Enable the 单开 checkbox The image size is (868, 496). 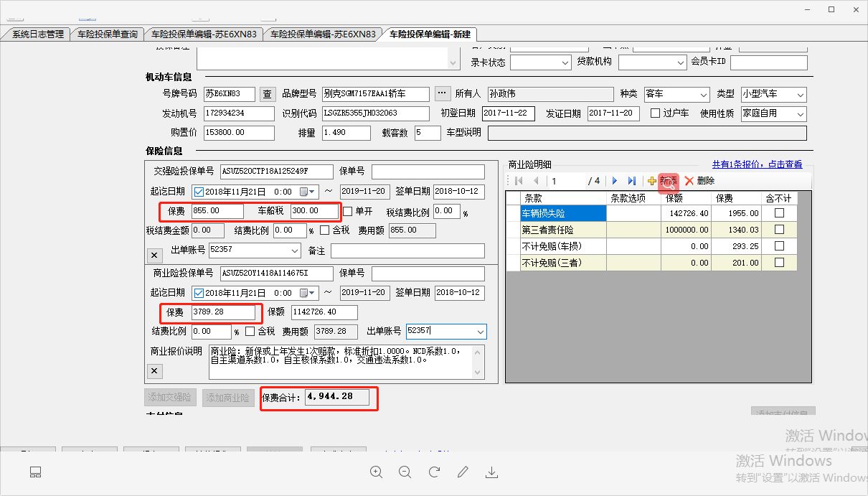pos(348,211)
